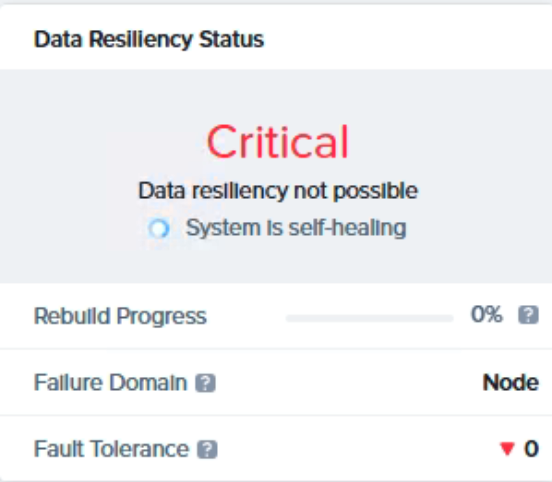Screen dimensions: 552x482
Task: Click the 'Data resiliency not possible' message
Action: 278,191
